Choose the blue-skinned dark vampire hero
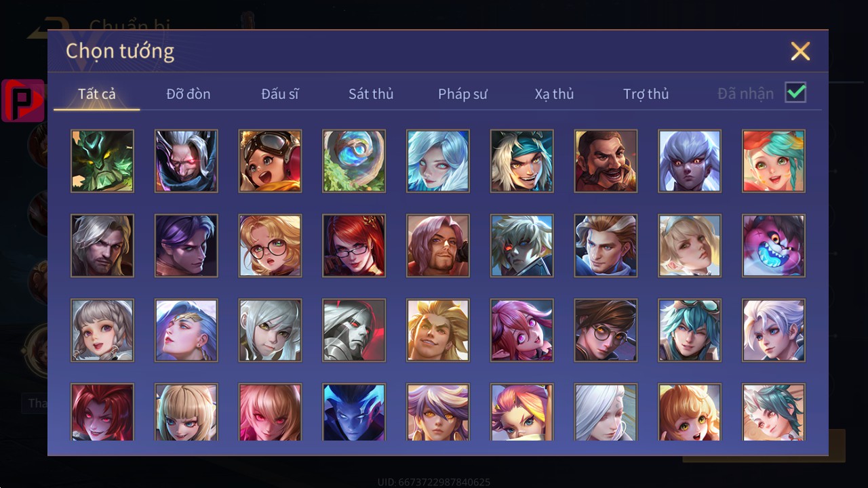This screenshot has height=488, width=868. (354, 412)
